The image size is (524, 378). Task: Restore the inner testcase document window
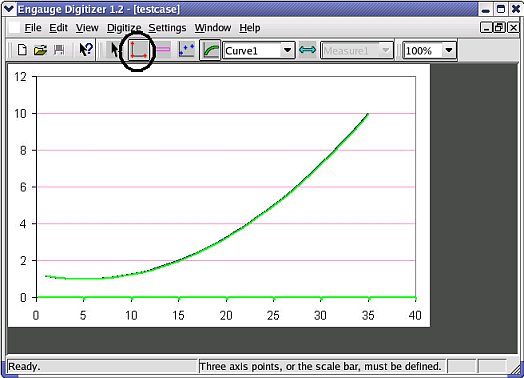pyautogui.click(x=499, y=27)
